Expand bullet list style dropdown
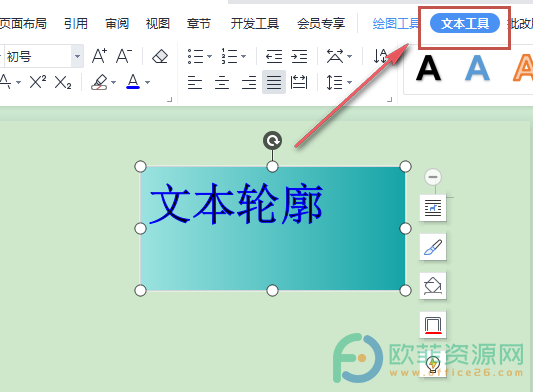The image size is (533, 392). (209, 56)
